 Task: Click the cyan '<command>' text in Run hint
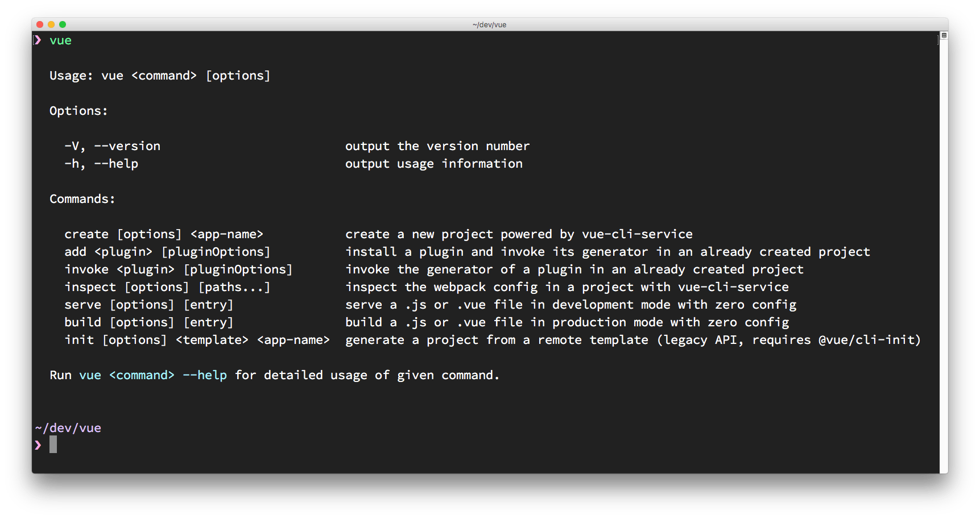click(142, 375)
